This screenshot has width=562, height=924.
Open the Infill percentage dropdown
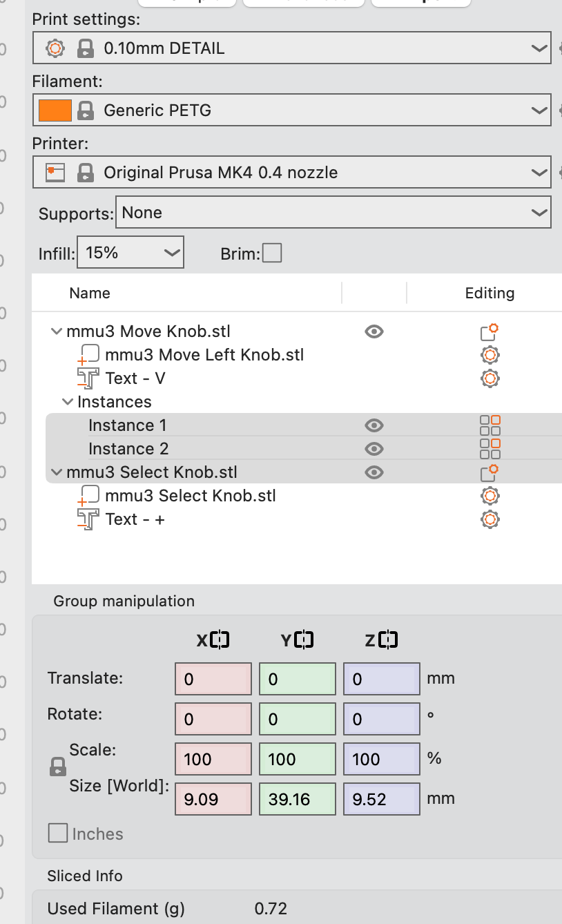(x=130, y=253)
